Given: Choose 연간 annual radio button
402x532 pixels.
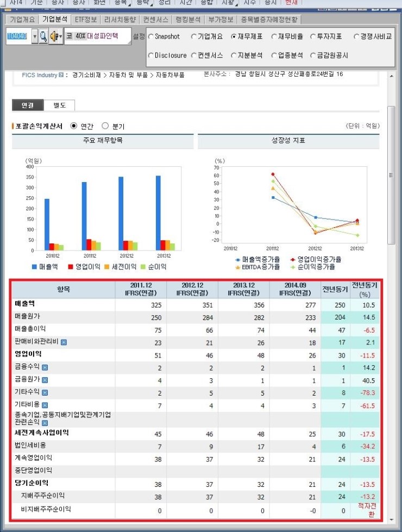Looking at the screenshot, I should point(74,126).
